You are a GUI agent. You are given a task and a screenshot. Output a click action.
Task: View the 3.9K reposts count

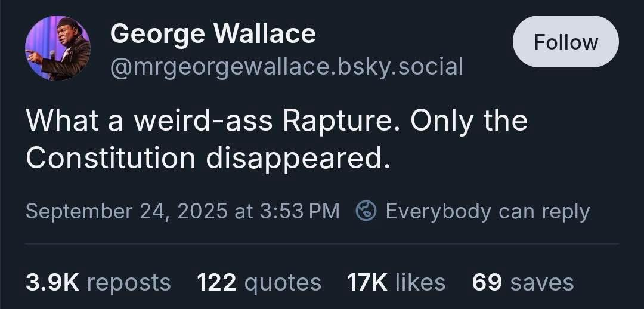(52, 282)
